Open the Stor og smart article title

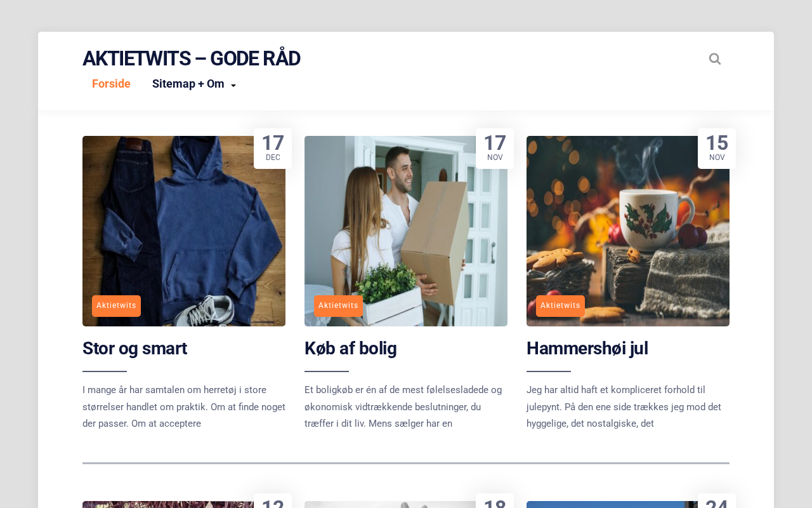pos(134,349)
